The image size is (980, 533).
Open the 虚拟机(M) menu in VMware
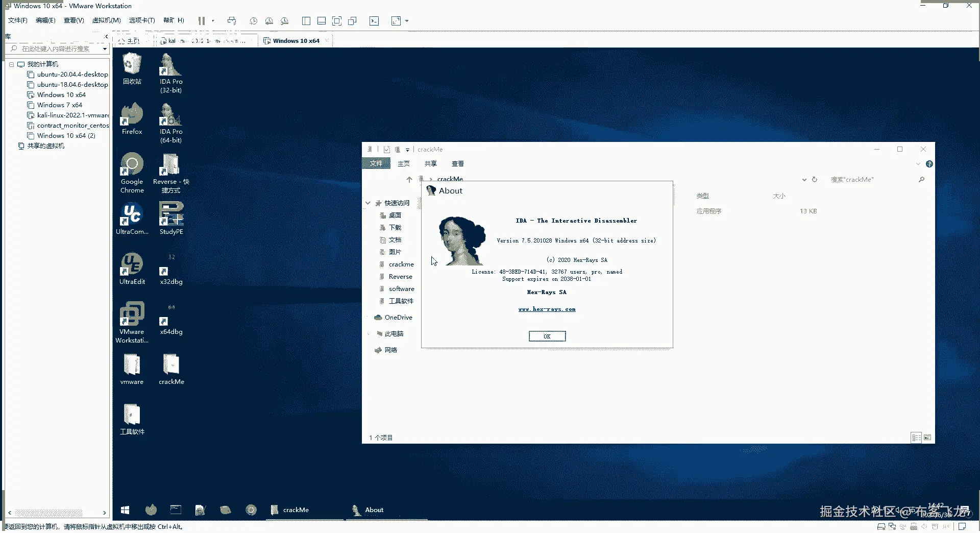coord(106,20)
